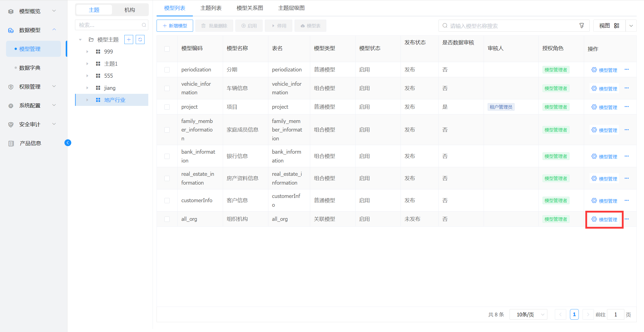The height and width of the screenshot is (332, 644).
Task: Click the sidebar collapse arrow button
Action: pyautogui.click(x=68, y=143)
